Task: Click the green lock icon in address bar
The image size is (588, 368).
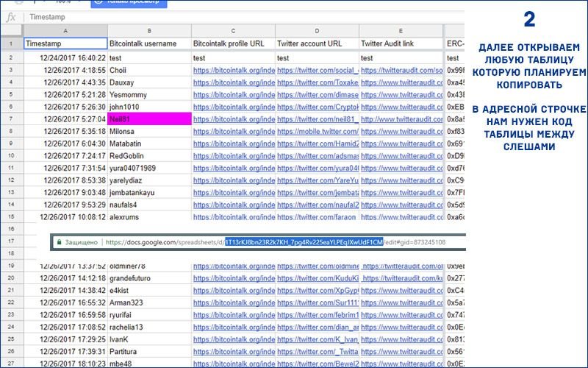Action: (59, 242)
